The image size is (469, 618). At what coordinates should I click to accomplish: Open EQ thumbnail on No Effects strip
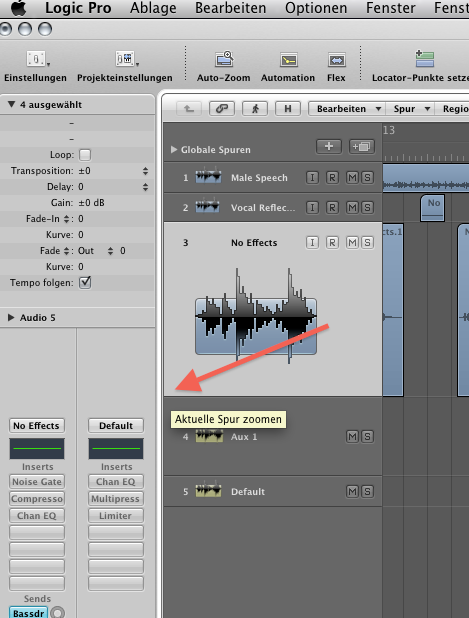37,449
